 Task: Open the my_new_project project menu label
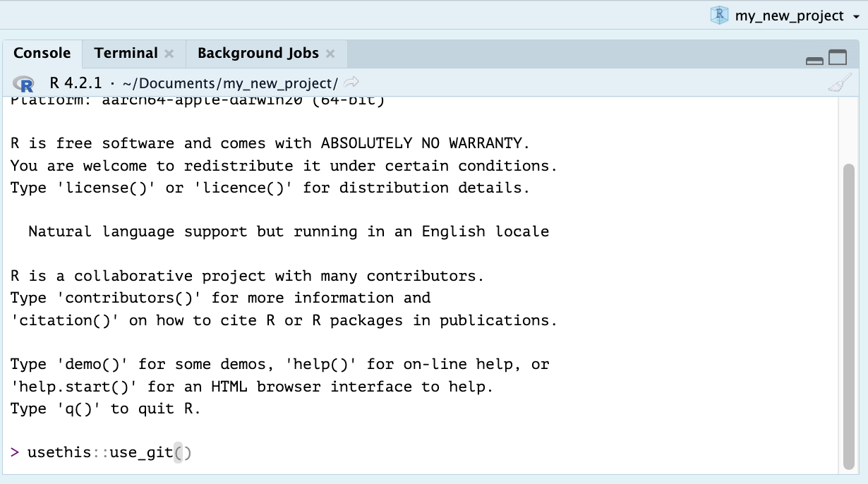pyautogui.click(x=789, y=16)
